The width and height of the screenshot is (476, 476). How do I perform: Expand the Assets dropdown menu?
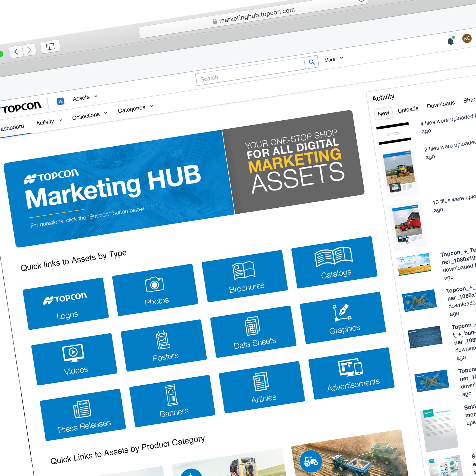tap(85, 97)
